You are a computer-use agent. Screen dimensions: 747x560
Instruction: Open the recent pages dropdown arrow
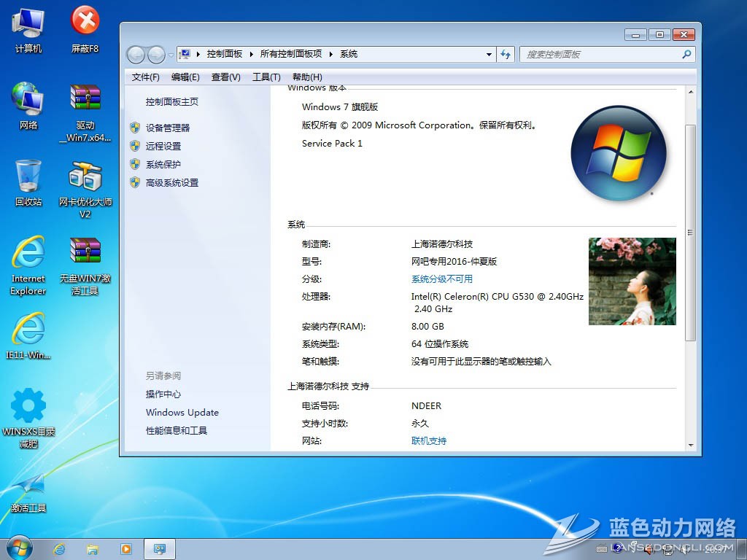point(171,55)
